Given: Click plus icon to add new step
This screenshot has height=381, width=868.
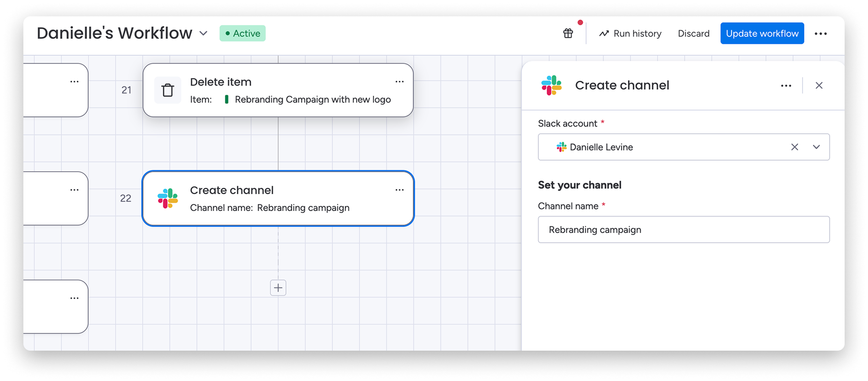Looking at the screenshot, I should click(278, 288).
